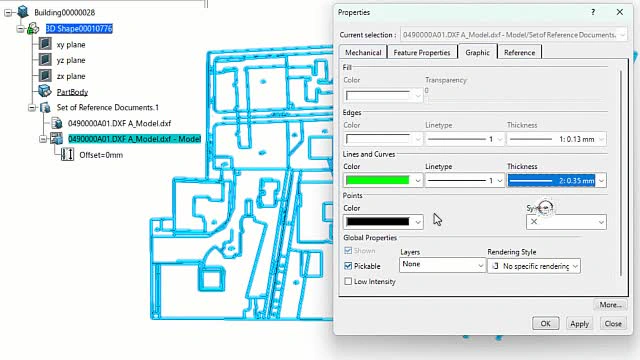The height and width of the screenshot is (360, 640).
Task: Select the yz plane label
Action: 71,60
